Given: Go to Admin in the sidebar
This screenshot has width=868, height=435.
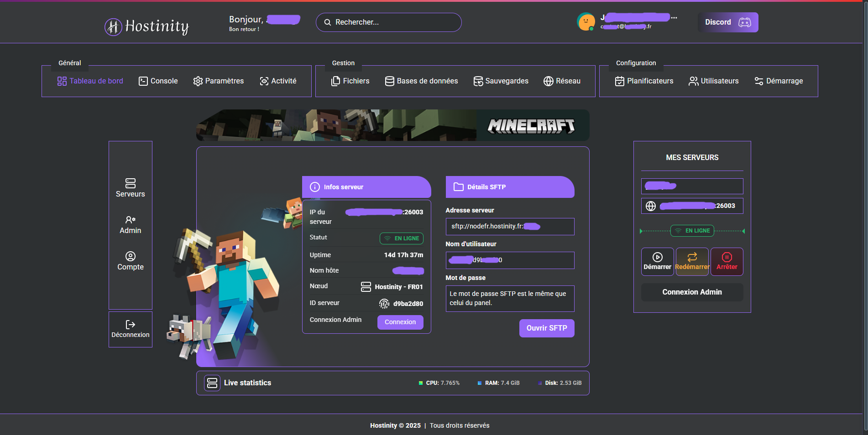Looking at the screenshot, I should click(x=131, y=225).
